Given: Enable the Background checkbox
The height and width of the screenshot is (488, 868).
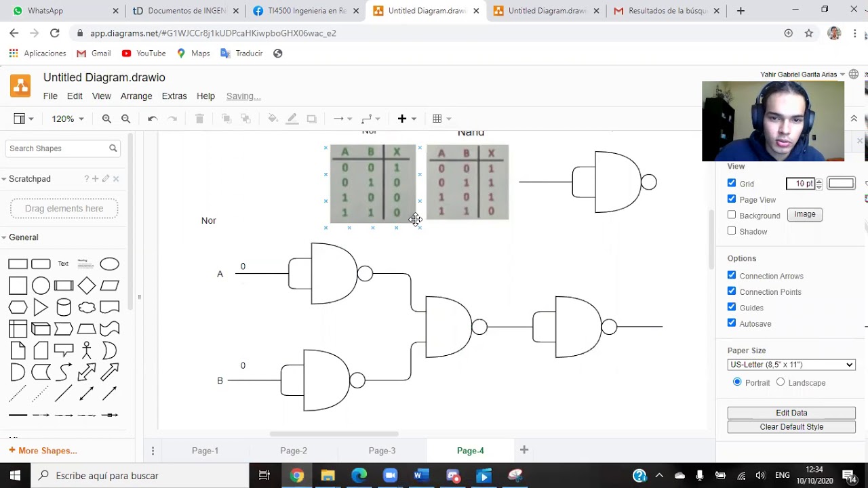Looking at the screenshot, I should pyautogui.click(x=732, y=215).
